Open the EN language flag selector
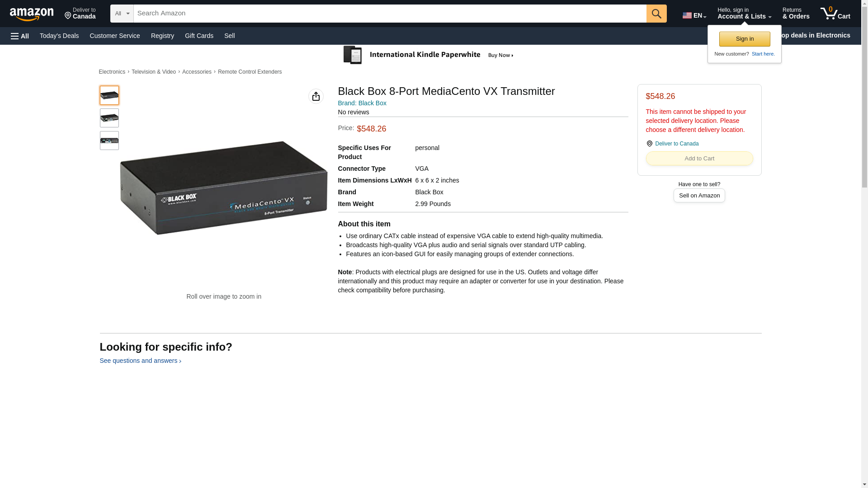 click(x=694, y=15)
